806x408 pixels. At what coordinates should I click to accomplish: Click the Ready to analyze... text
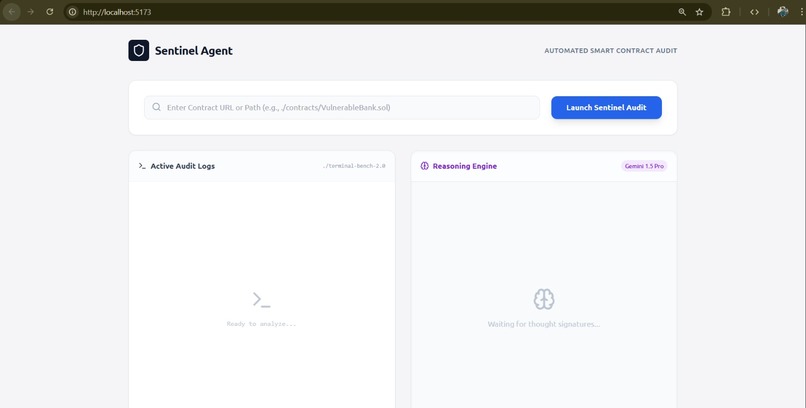pyautogui.click(x=261, y=324)
